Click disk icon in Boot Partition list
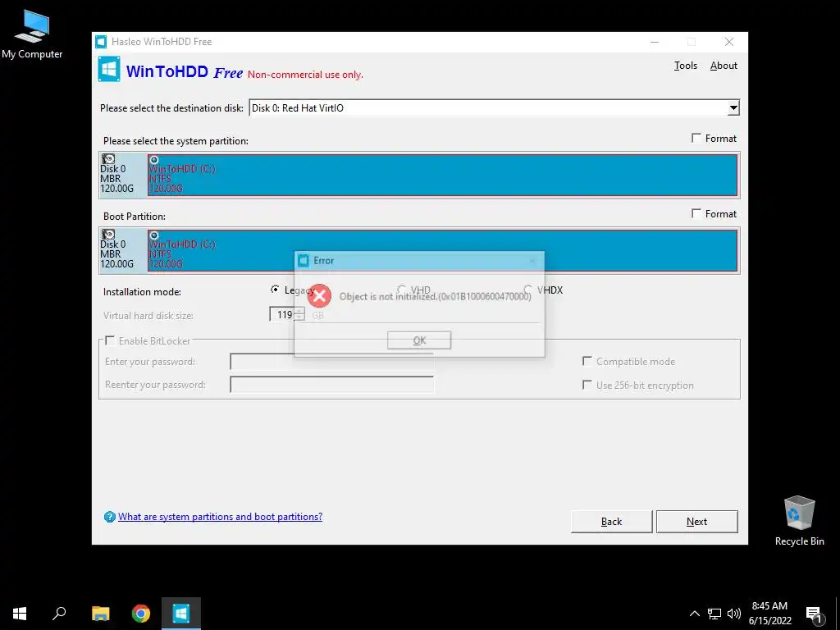This screenshot has height=630, width=840. click(108, 235)
